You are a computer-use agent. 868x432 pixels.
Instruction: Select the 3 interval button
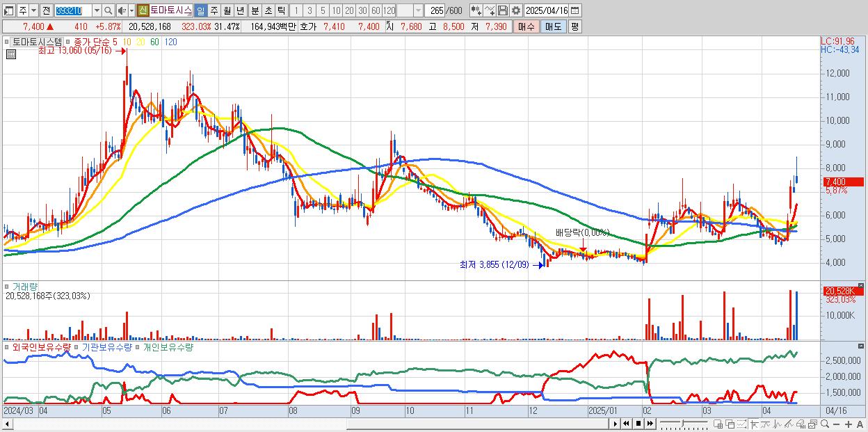click(310, 10)
